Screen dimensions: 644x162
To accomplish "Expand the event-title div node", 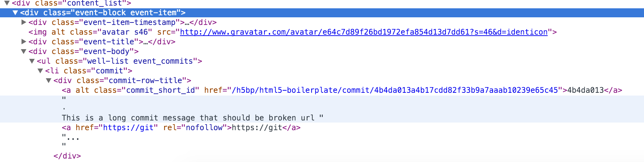I will click(24, 42).
